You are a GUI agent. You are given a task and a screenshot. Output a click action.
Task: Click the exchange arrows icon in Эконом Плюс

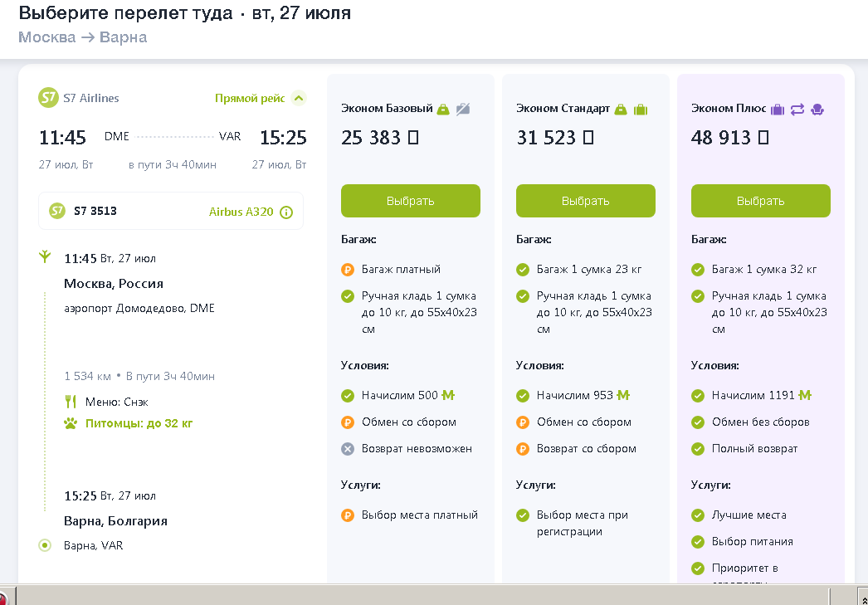[797, 109]
